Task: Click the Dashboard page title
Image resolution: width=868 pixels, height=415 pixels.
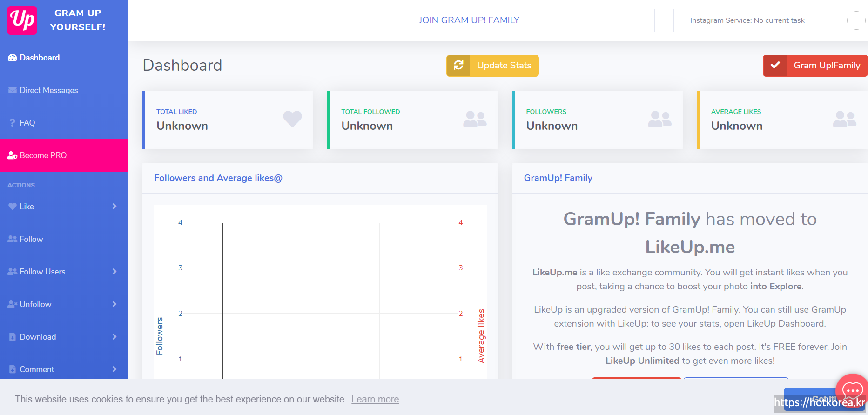Action: tap(182, 65)
